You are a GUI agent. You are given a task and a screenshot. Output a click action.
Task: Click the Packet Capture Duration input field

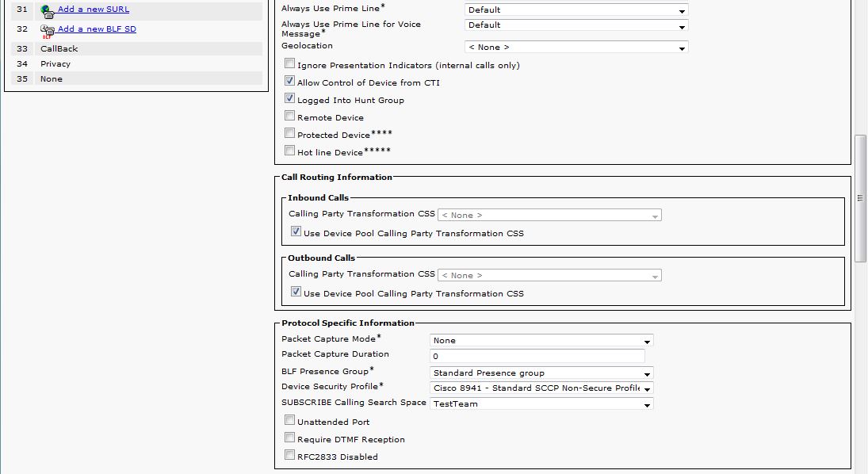click(537, 357)
